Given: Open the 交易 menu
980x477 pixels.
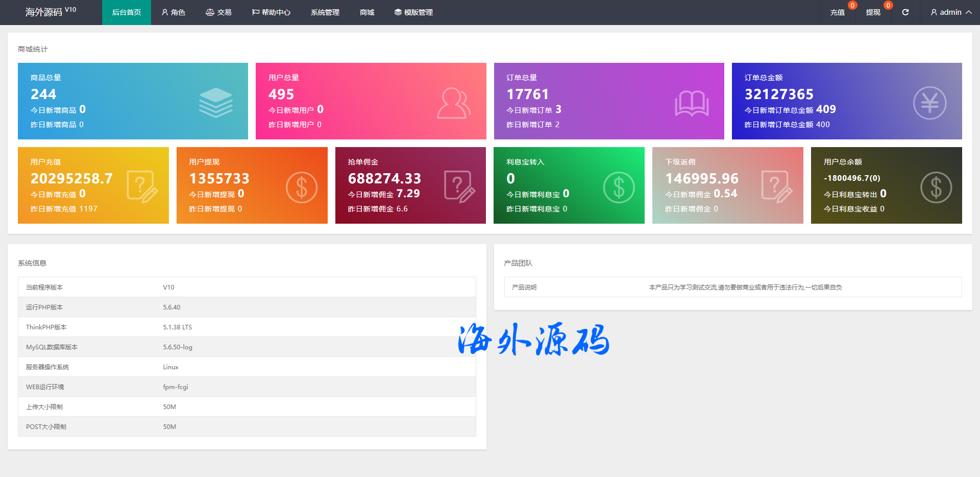Looking at the screenshot, I should point(218,12).
